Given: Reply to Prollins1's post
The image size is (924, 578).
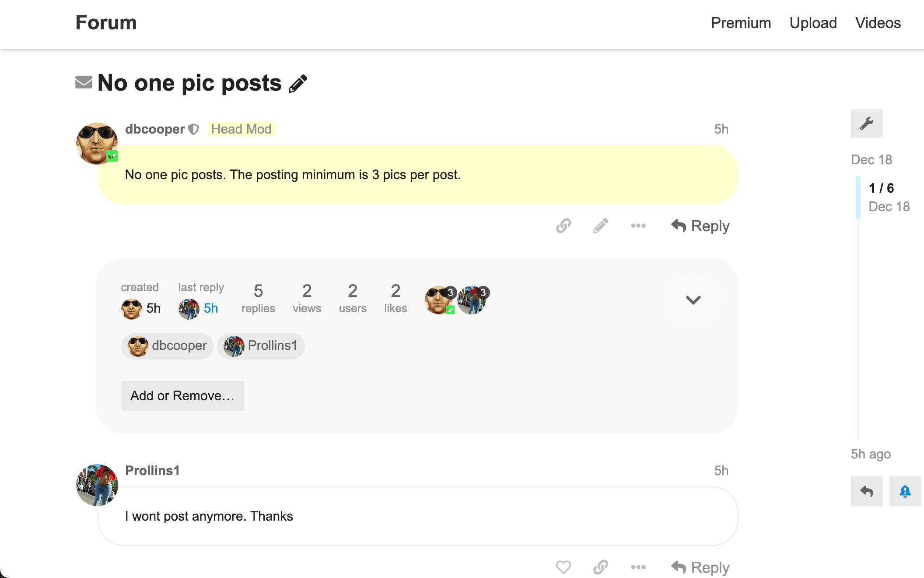Looking at the screenshot, I should [x=700, y=567].
